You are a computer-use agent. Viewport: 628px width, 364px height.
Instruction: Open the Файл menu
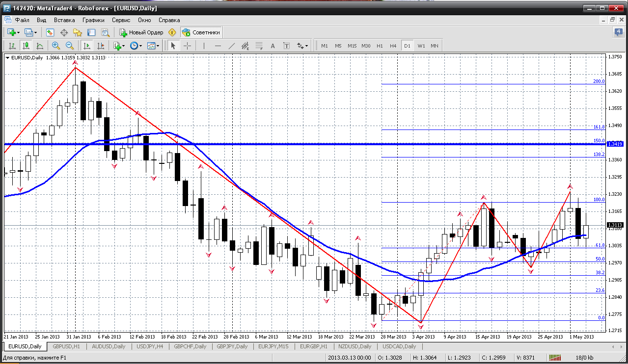(x=22, y=20)
